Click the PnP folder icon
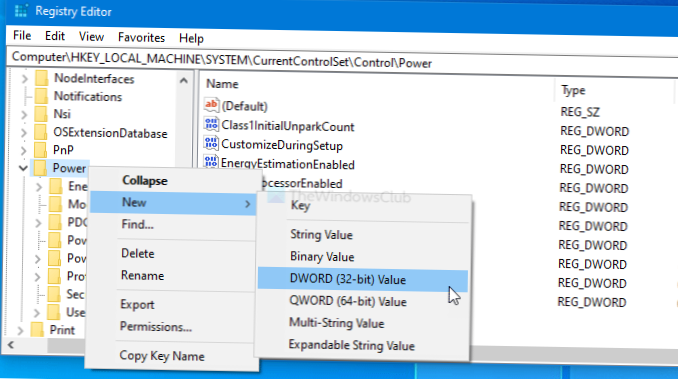Image resolution: width=678 pixels, height=379 pixels. [x=40, y=150]
